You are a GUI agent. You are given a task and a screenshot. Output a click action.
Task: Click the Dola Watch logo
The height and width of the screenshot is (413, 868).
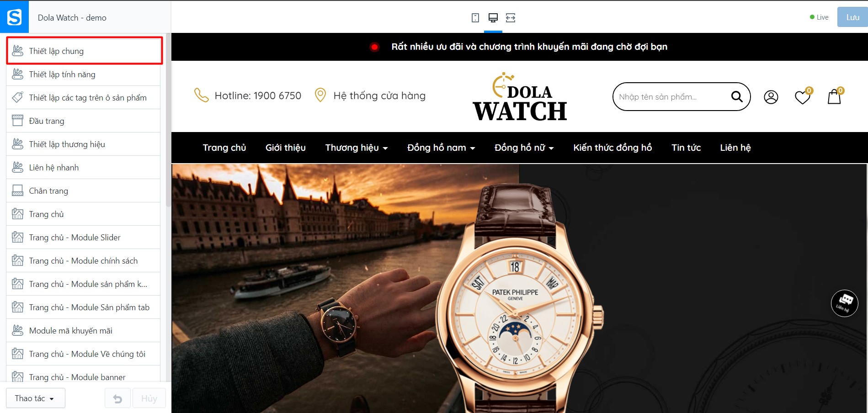click(520, 97)
